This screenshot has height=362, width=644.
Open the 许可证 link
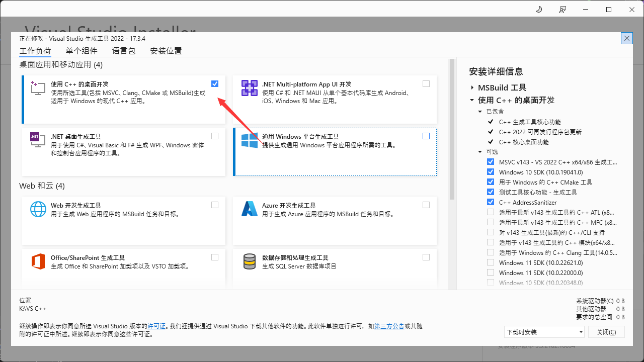[x=156, y=326]
